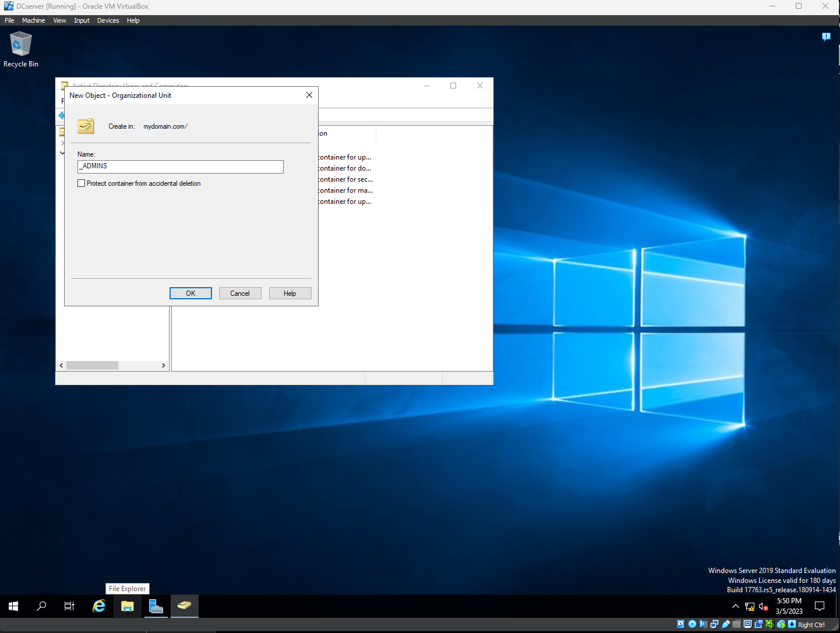
Task: Launch File Explorer from the taskbar
Action: click(x=127, y=606)
